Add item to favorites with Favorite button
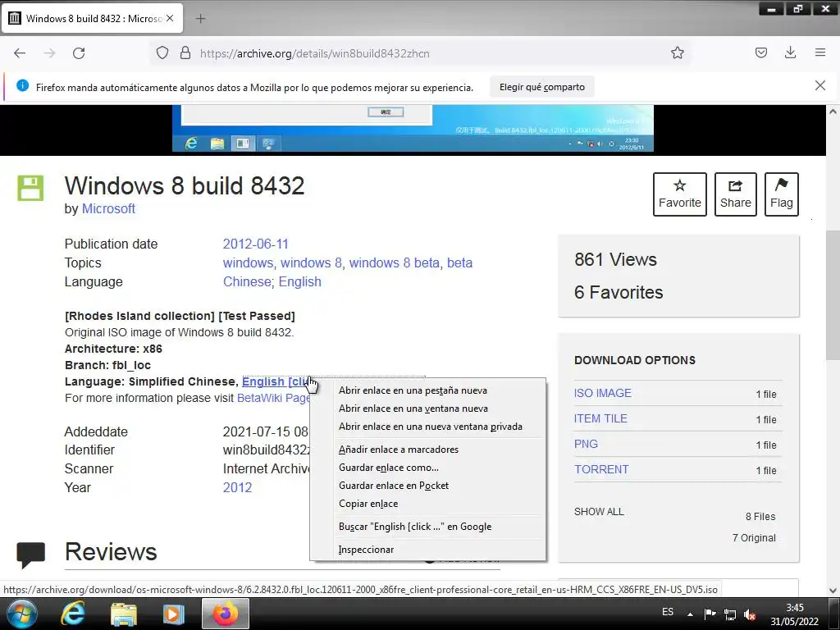 click(x=680, y=194)
